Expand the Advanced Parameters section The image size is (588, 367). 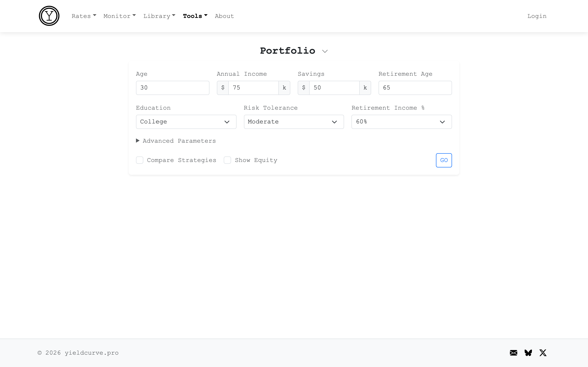click(176, 141)
